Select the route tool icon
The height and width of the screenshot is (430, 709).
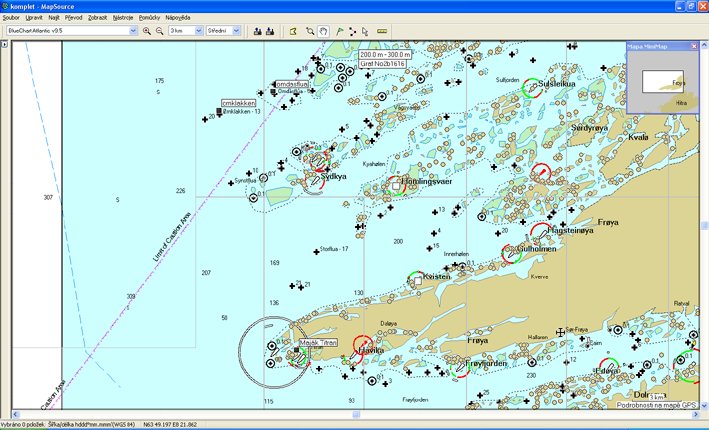pyautogui.click(x=352, y=31)
